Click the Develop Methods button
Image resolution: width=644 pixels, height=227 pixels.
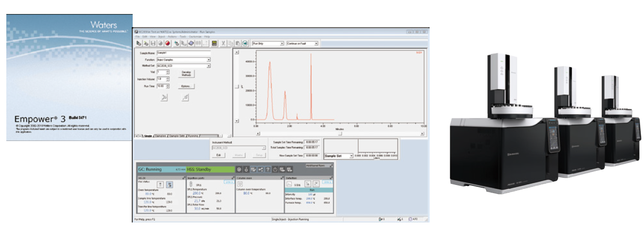tap(186, 74)
